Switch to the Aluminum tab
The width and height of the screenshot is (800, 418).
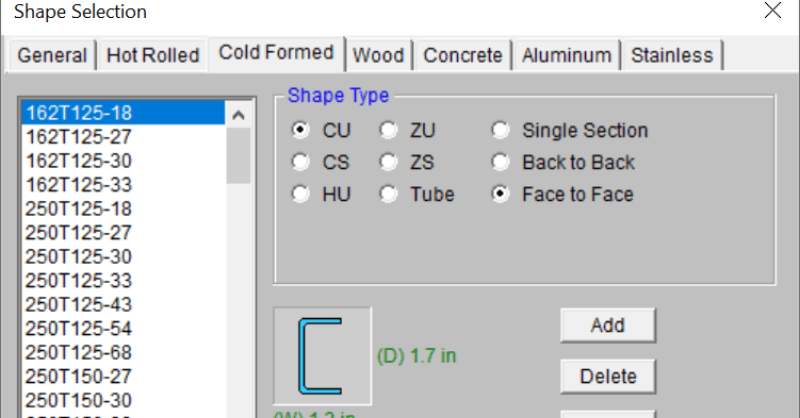(566, 55)
